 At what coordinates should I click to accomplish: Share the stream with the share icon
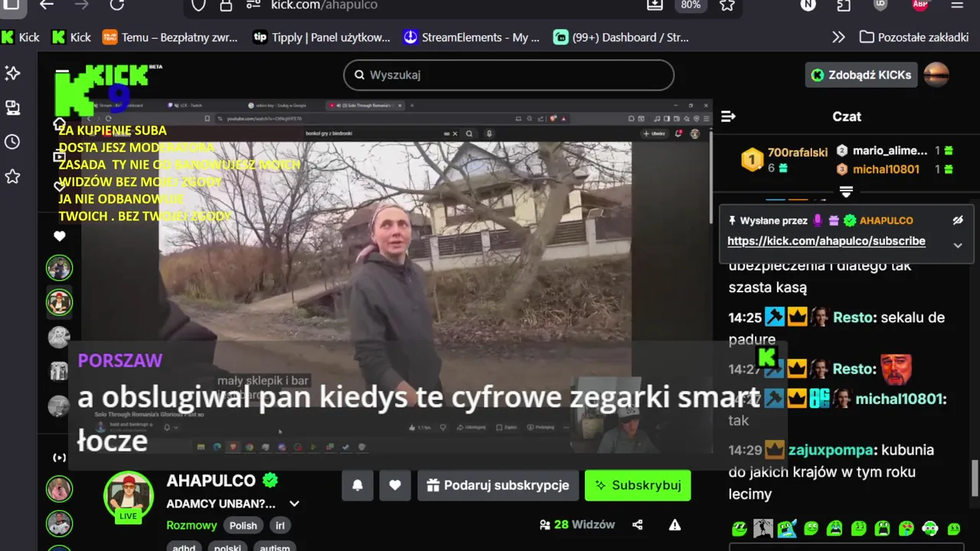[638, 525]
